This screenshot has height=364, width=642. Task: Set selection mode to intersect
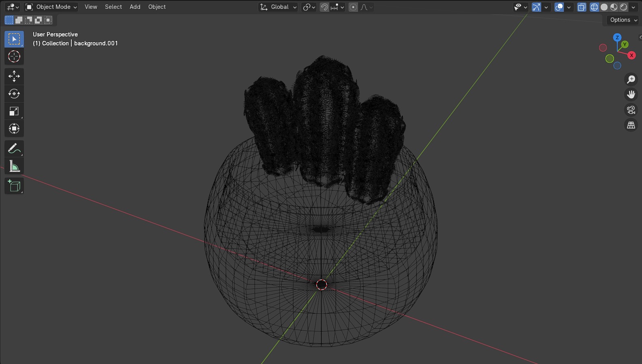pyautogui.click(x=48, y=20)
